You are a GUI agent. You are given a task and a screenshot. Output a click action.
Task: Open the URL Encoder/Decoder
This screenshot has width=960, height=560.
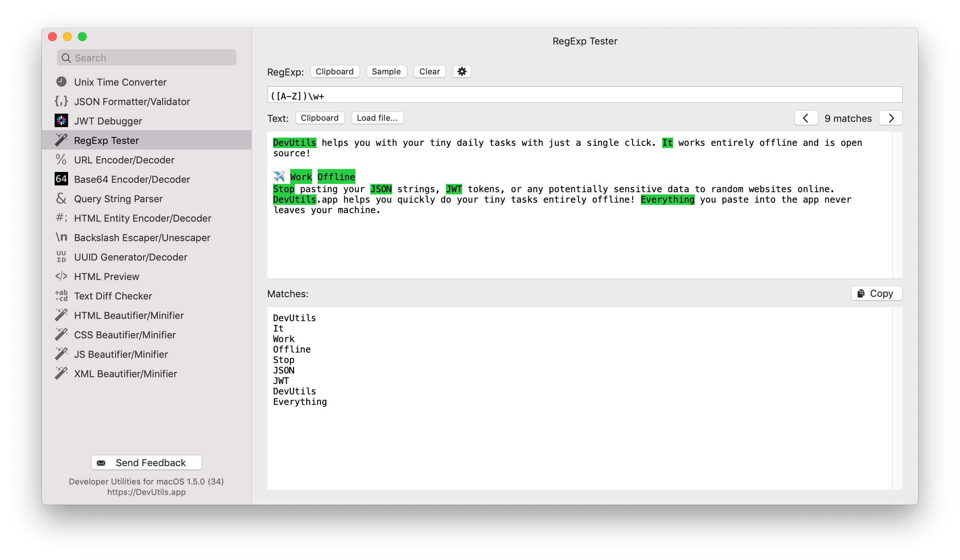(x=124, y=160)
